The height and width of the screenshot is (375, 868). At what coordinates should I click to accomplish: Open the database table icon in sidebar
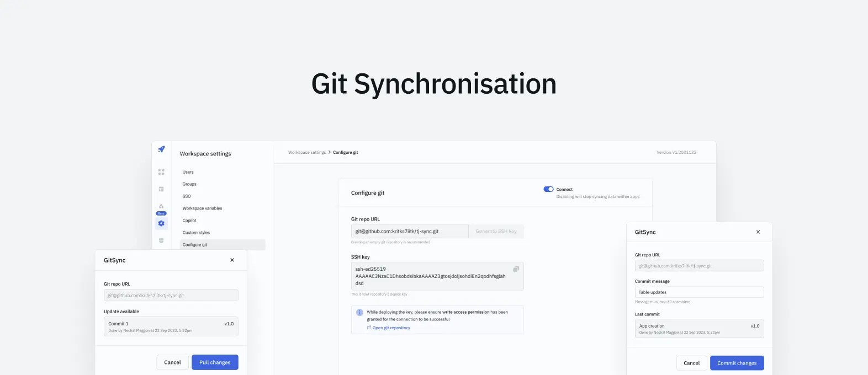coord(161,189)
